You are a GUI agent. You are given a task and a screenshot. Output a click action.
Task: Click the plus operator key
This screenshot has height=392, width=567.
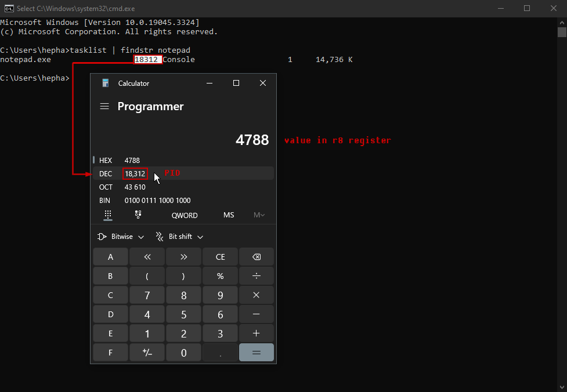click(x=257, y=333)
